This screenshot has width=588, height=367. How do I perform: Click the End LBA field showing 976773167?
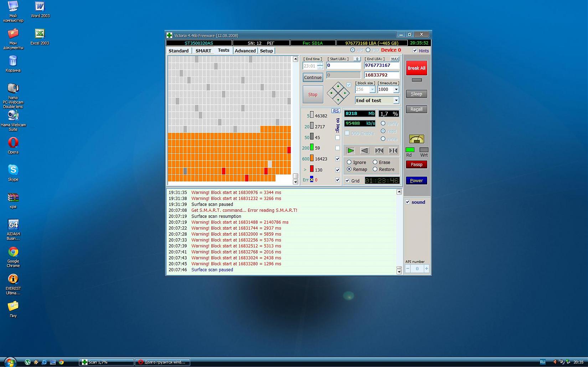pos(381,65)
